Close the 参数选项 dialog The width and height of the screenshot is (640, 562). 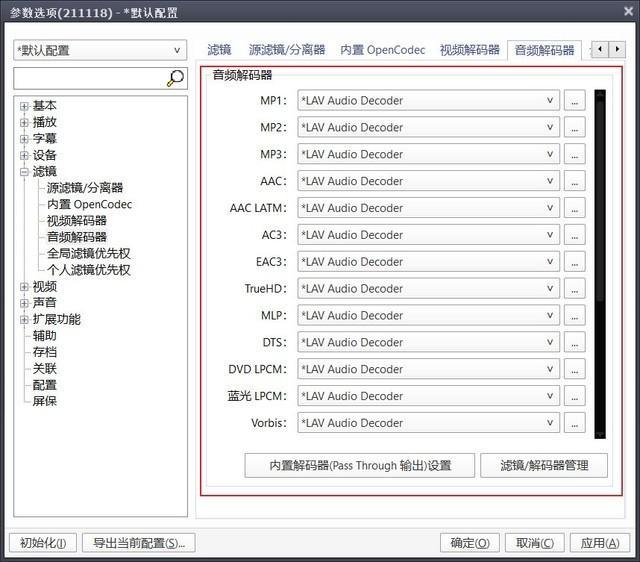(629, 11)
